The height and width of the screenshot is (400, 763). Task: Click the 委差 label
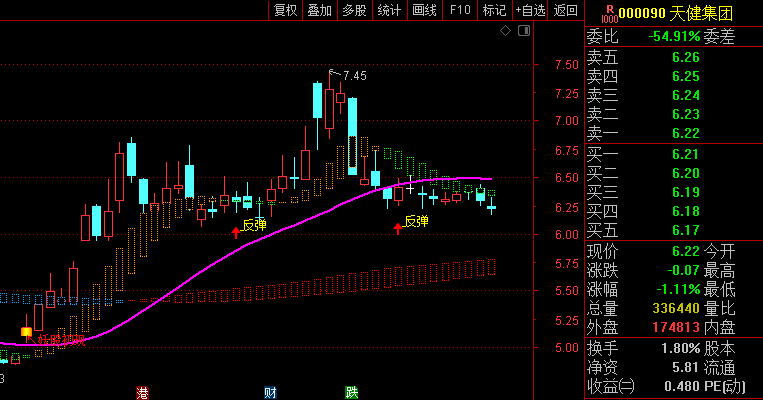pyautogui.click(x=719, y=36)
